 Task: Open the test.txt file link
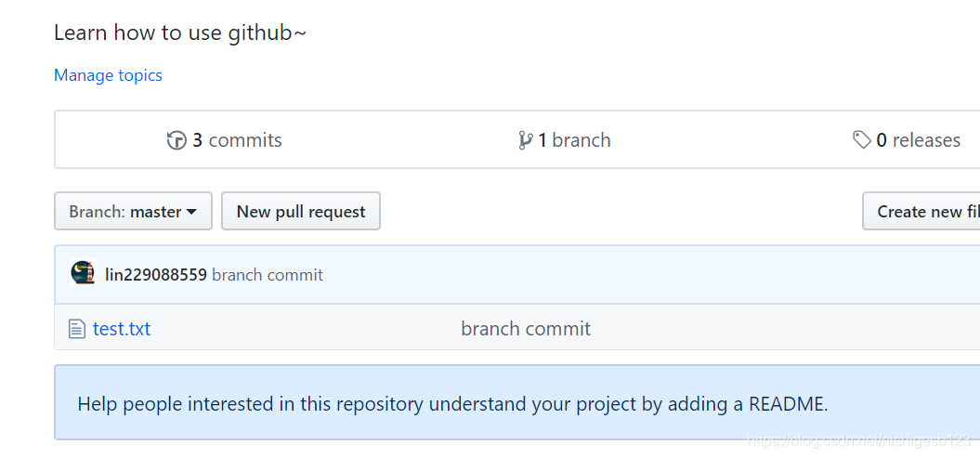[x=122, y=329]
